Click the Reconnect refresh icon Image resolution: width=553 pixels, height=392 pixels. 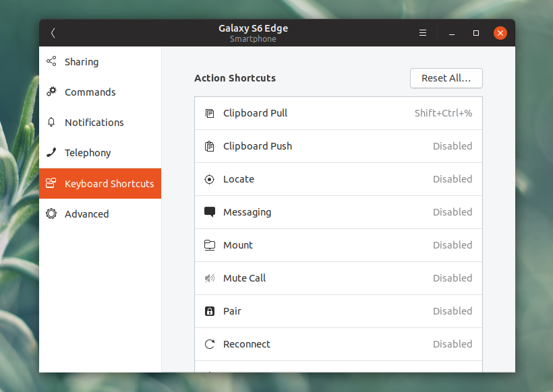click(210, 344)
